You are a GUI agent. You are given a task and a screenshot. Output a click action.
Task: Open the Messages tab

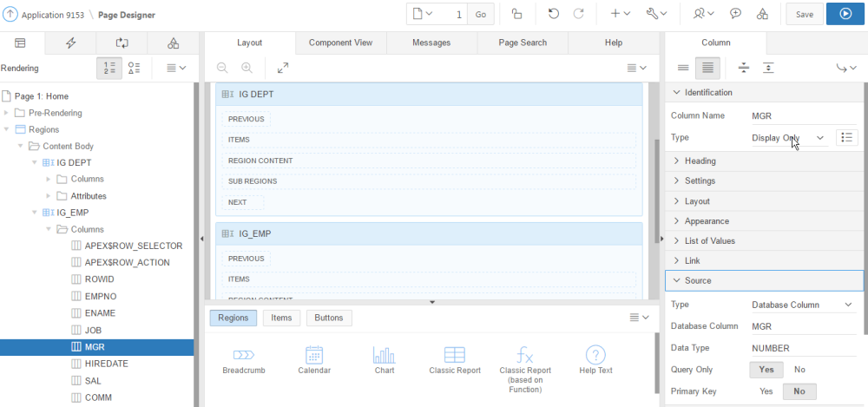[431, 43]
